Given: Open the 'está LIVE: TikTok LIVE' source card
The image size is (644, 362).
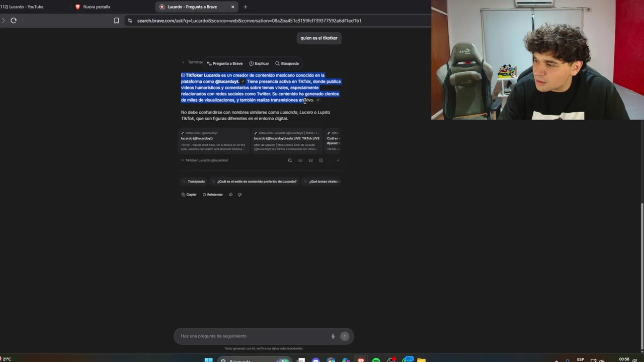Looking at the screenshot, I should tap(287, 141).
